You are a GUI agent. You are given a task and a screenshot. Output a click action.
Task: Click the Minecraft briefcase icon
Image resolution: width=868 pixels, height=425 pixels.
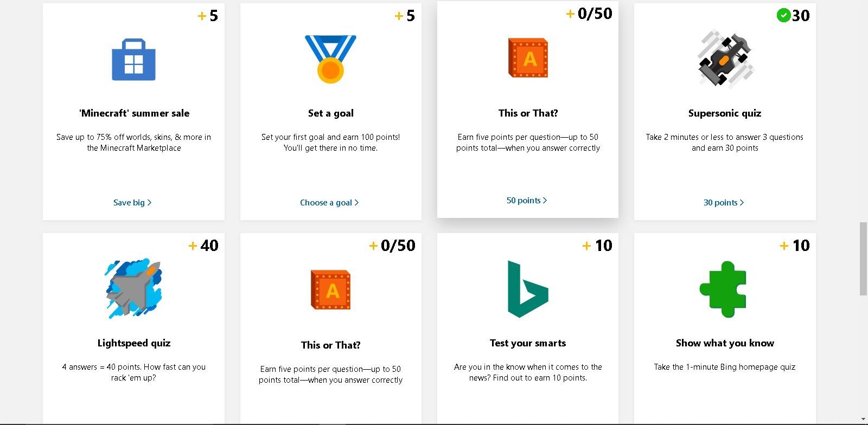[x=133, y=60]
